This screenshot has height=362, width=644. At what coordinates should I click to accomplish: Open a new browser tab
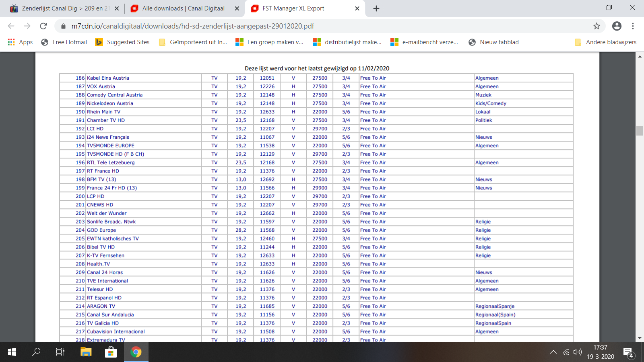tap(376, 8)
